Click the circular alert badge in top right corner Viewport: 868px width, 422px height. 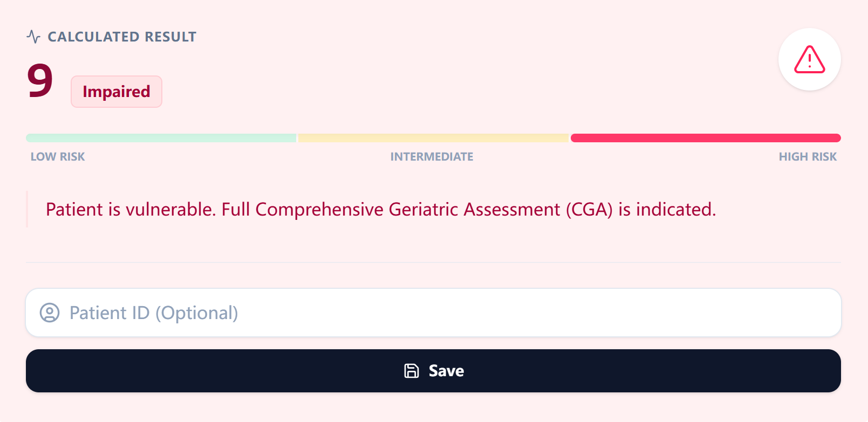(x=809, y=59)
